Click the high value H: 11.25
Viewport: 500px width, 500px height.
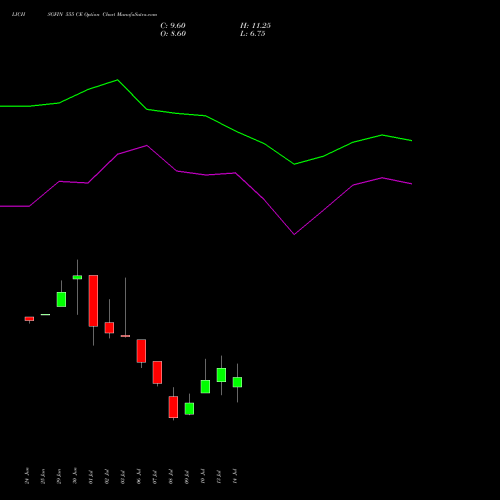click(255, 26)
